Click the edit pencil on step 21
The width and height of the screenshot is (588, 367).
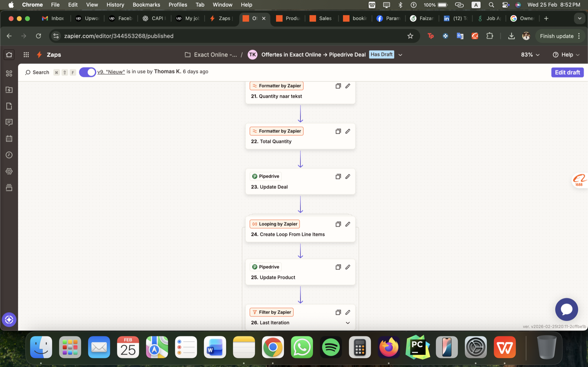(348, 86)
